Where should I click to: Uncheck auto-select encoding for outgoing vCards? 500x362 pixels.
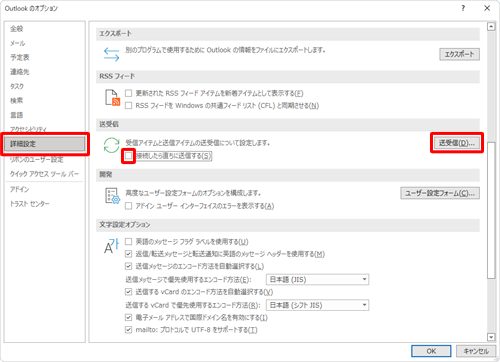[x=128, y=292]
